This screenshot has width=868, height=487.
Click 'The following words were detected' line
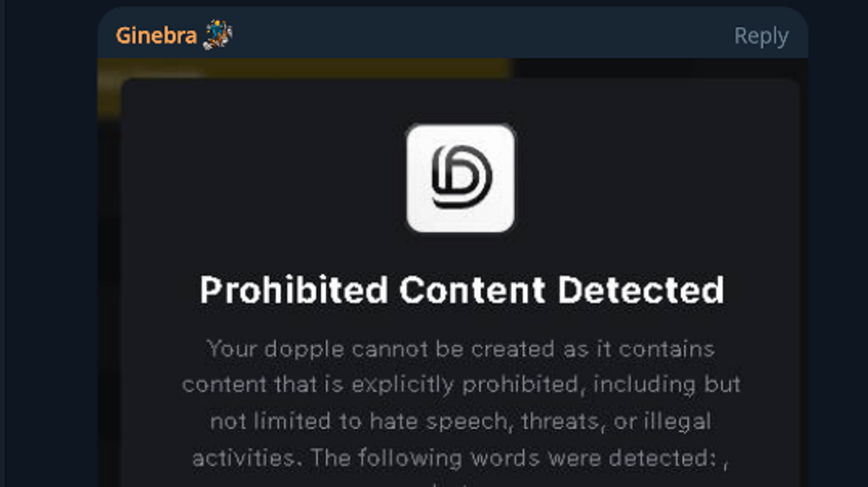(460, 458)
